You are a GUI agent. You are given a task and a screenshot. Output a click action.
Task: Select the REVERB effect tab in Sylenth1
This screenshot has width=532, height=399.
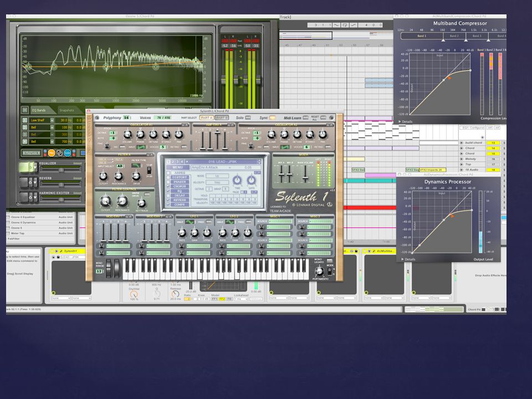(x=180, y=200)
